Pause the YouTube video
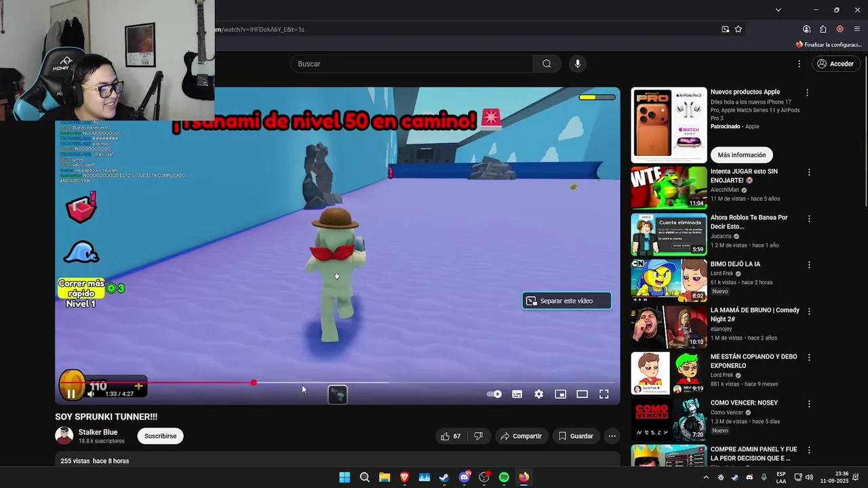 (71, 394)
